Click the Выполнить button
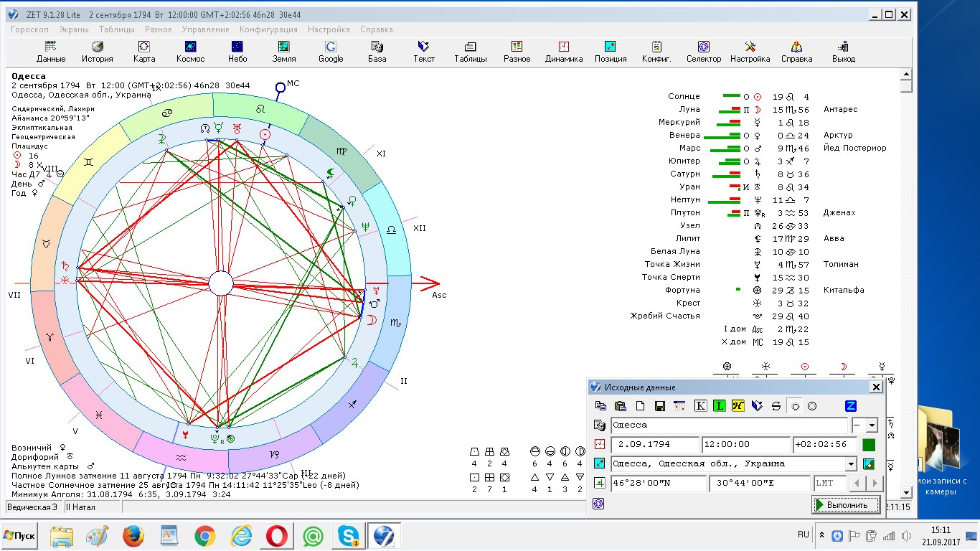This screenshot has width=980, height=551. coord(846,505)
